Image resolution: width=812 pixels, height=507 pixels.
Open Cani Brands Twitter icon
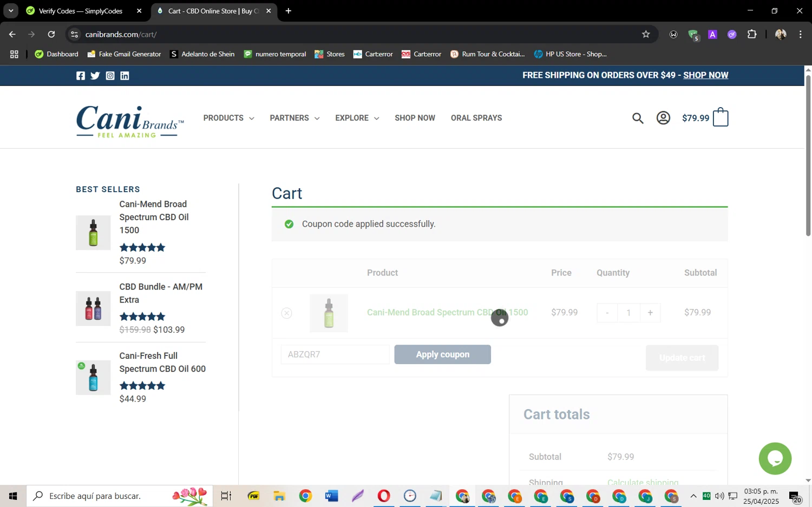(x=95, y=76)
